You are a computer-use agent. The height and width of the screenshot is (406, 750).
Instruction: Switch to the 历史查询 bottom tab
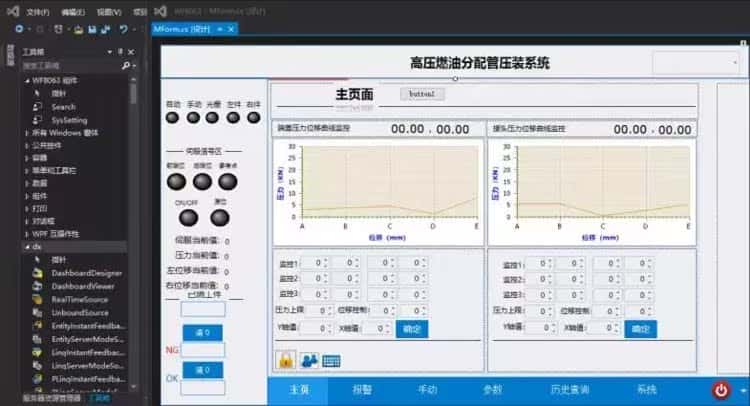coord(570,390)
